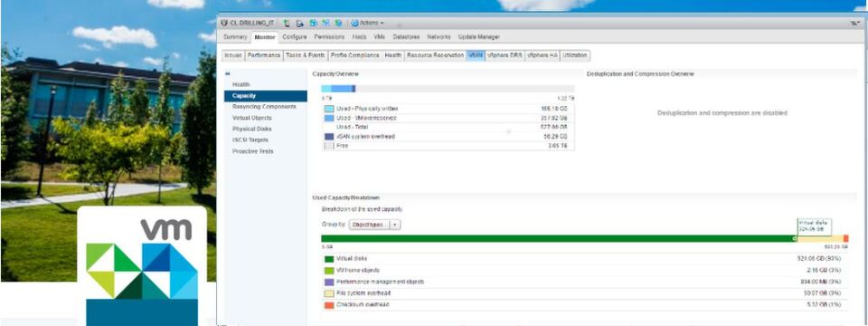Image resolution: width=868 pixels, height=326 pixels.
Task: Click the Group by dropdown arrow button
Action: coord(395,225)
